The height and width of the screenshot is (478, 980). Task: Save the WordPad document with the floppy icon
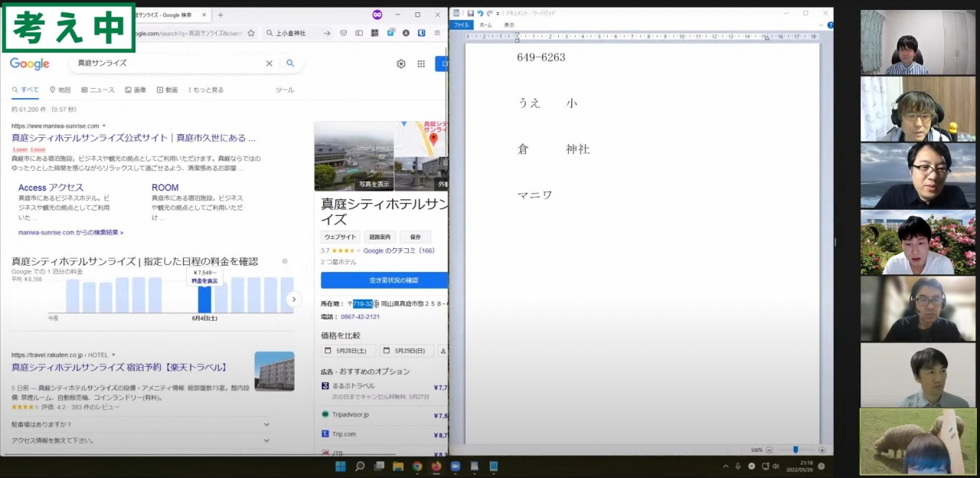(x=471, y=13)
